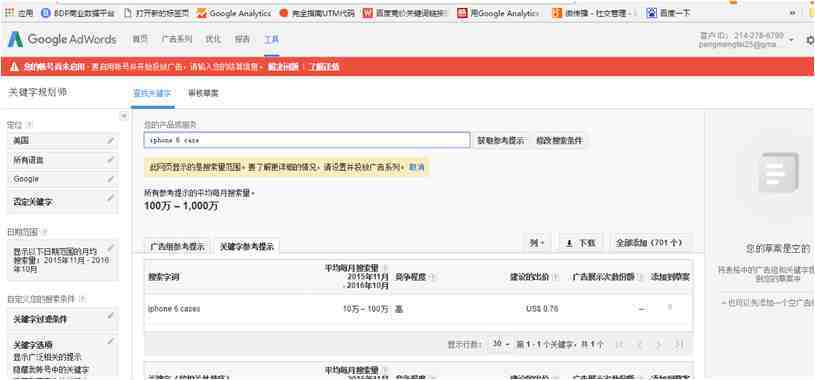Open the red W bookmark icon
815x380 pixels.
coord(368,14)
